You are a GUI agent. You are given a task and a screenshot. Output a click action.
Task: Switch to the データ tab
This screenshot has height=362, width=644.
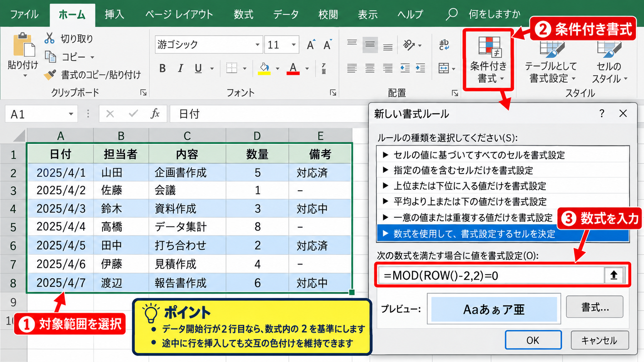point(286,15)
